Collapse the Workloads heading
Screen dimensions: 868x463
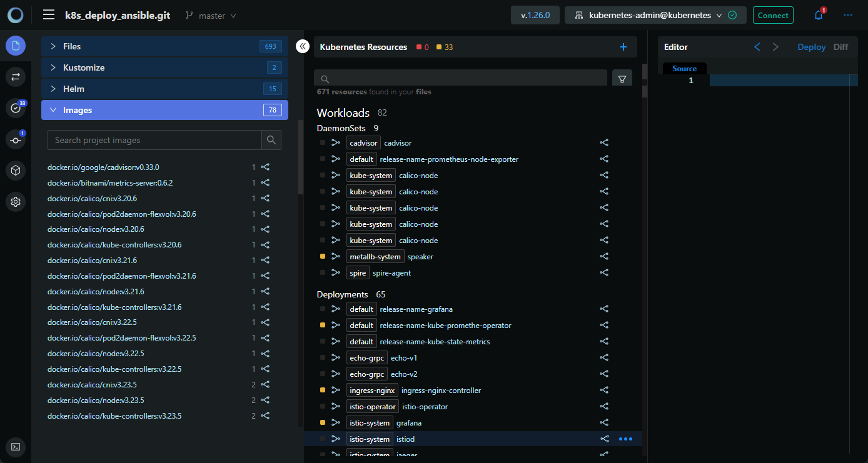point(343,113)
